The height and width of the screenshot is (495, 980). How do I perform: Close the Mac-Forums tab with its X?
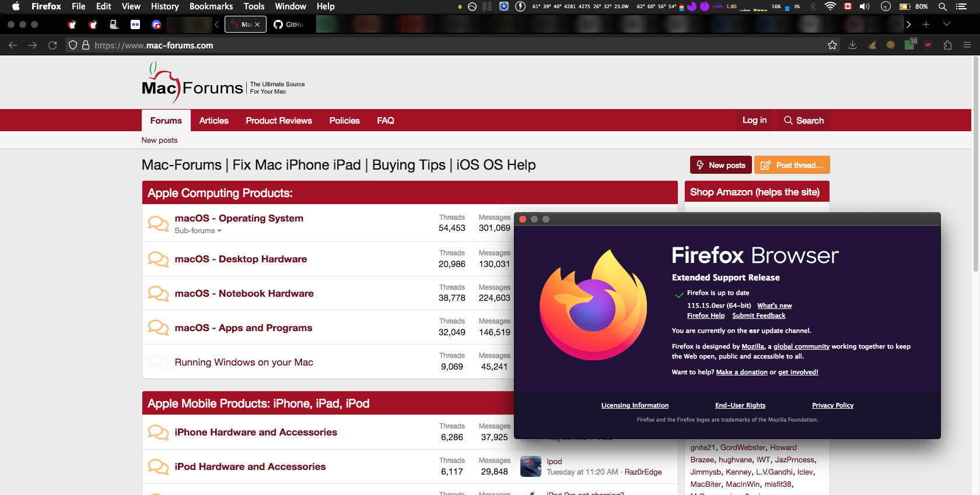coord(257,24)
